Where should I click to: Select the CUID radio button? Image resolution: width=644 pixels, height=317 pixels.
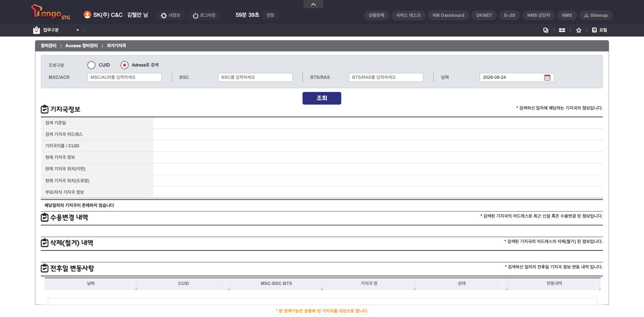91,65
